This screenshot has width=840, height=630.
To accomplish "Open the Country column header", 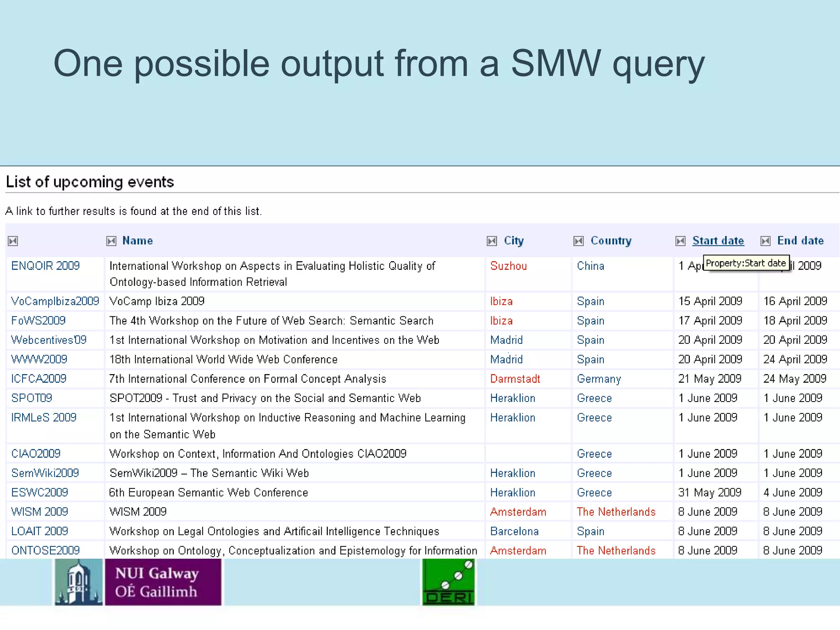I will [x=611, y=241].
